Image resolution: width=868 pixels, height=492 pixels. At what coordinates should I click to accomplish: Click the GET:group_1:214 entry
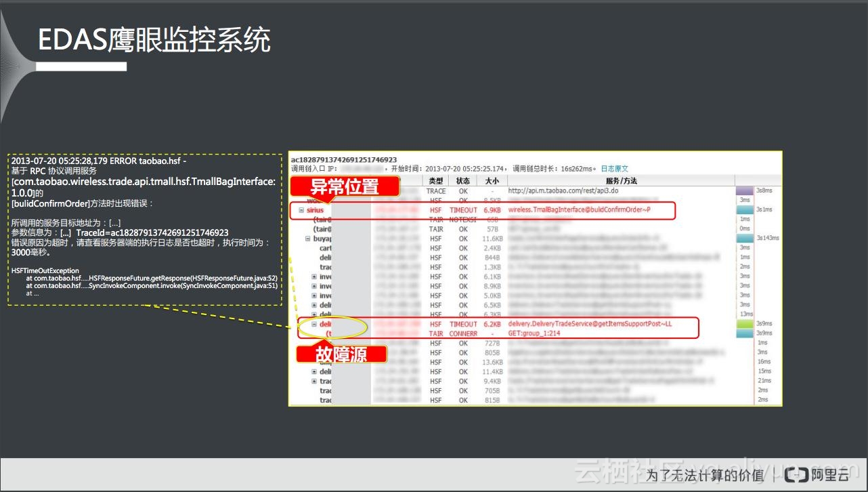(534, 334)
